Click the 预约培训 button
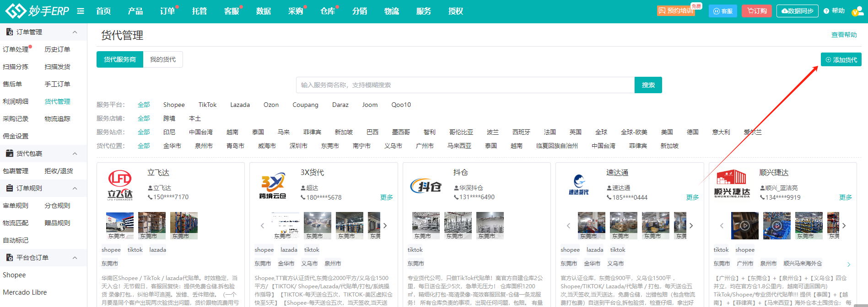This screenshot has height=307, width=868. pos(676,11)
